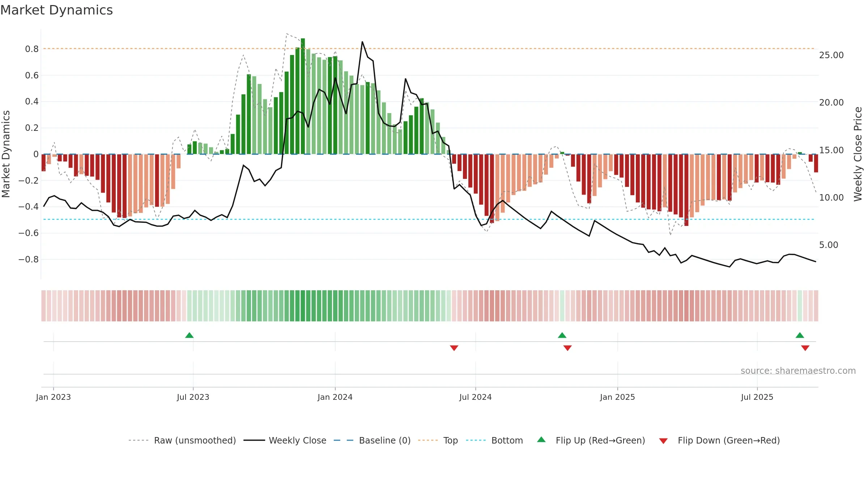
Task: Click the 15.00 price axis label
Action: (x=831, y=150)
